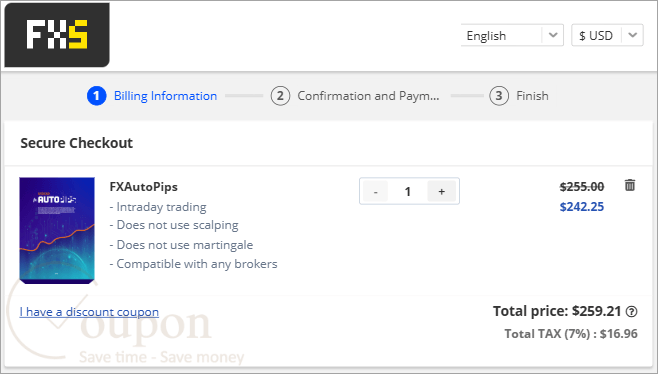
Task: Delete FXAutoPips item with trash icon
Action: (630, 185)
